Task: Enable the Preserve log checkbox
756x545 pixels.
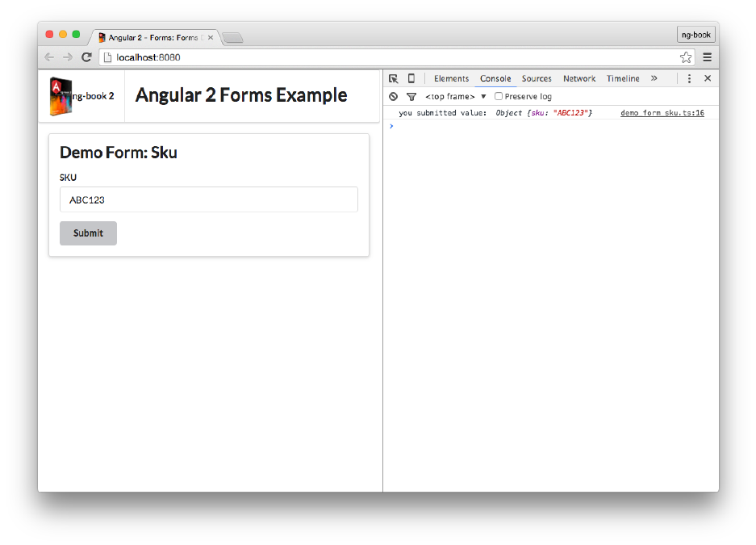Action: (x=499, y=96)
